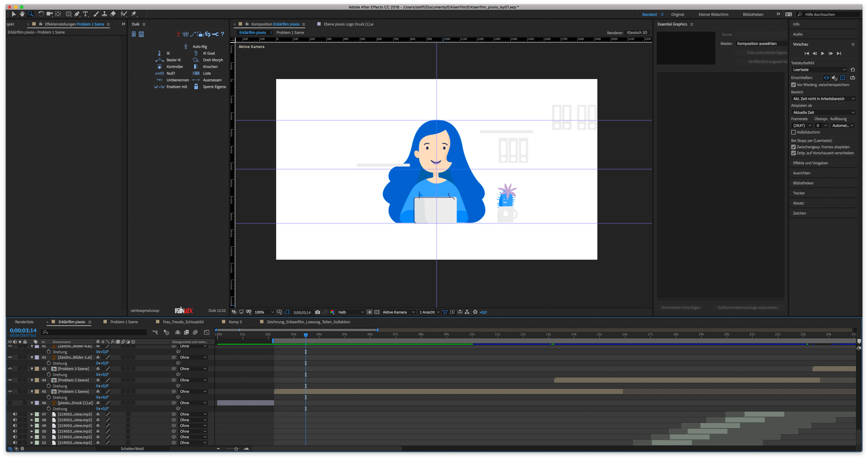
Task: Hide the Problem 1 Szene layer
Action: pyautogui.click(x=10, y=392)
